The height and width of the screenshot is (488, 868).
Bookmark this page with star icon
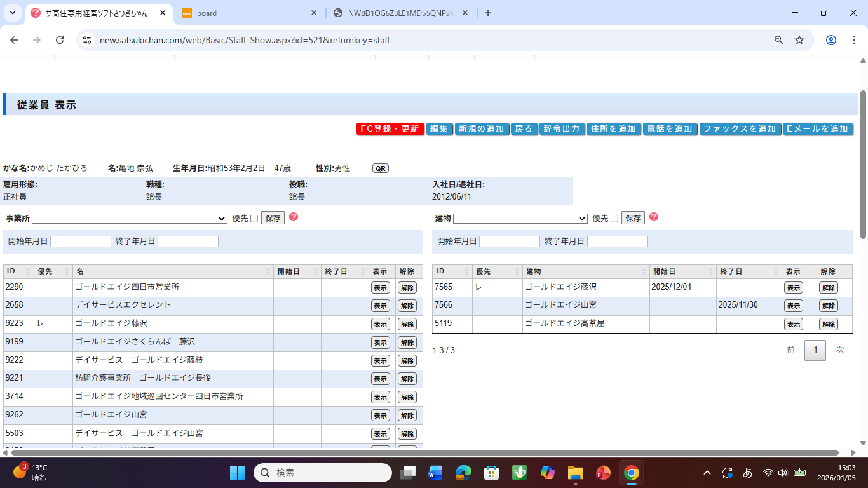799,40
